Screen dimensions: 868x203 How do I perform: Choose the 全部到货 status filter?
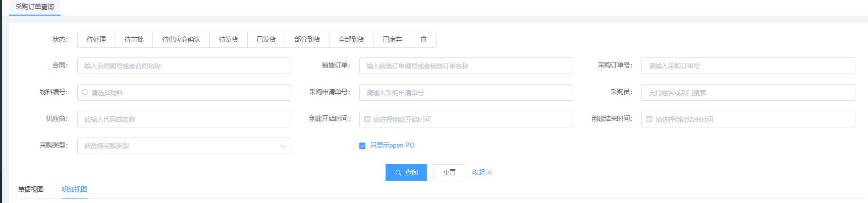pos(351,39)
